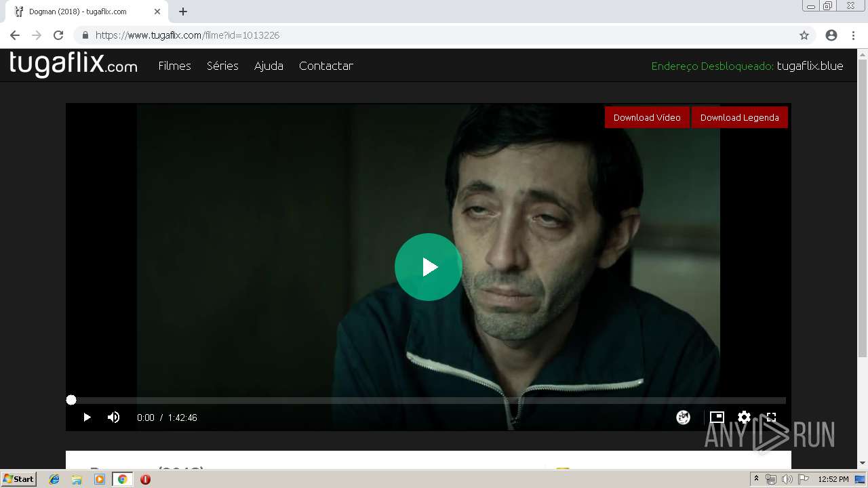Toggle picture-in-picture mode icon
Screen dimensions: 868x488
click(717, 418)
